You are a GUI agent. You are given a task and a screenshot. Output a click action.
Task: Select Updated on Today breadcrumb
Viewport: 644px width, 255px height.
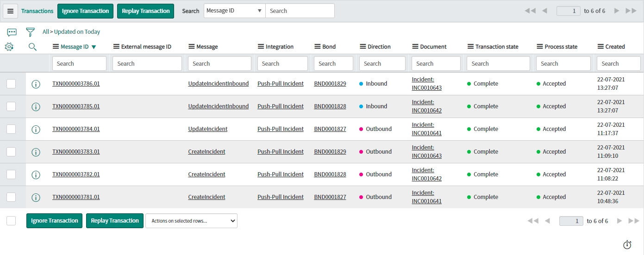[77, 32]
